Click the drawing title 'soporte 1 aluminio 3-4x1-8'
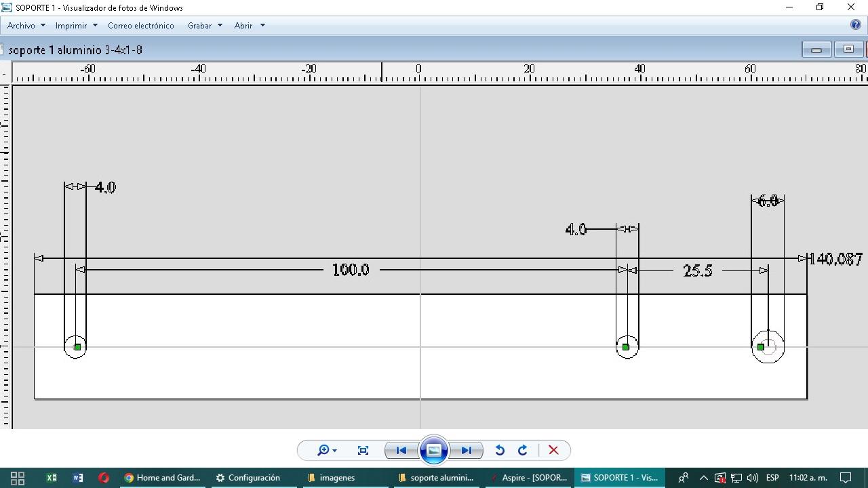 75,50
